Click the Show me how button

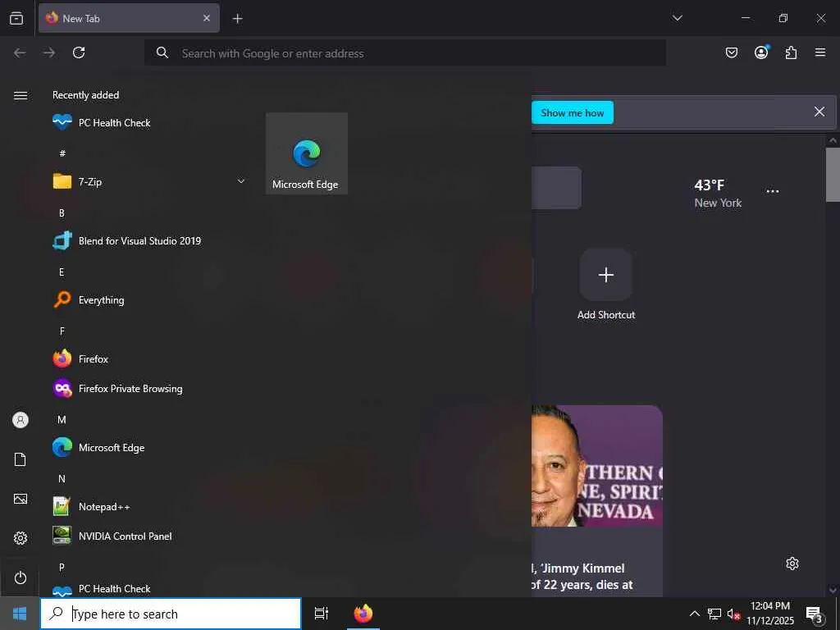pyautogui.click(x=572, y=113)
